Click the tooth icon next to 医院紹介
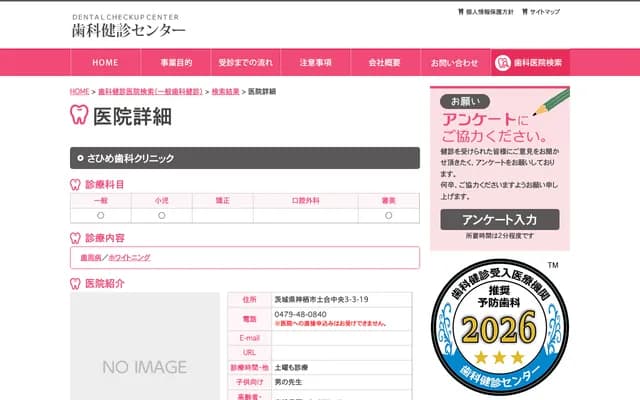The width and height of the screenshot is (640, 400). (x=75, y=283)
